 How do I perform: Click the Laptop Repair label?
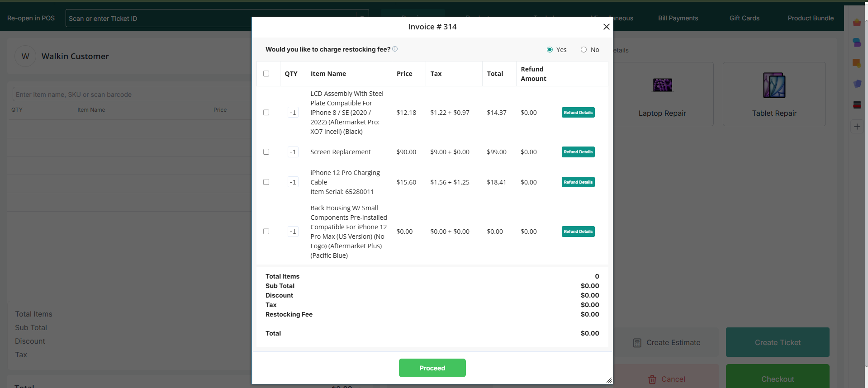[662, 113]
